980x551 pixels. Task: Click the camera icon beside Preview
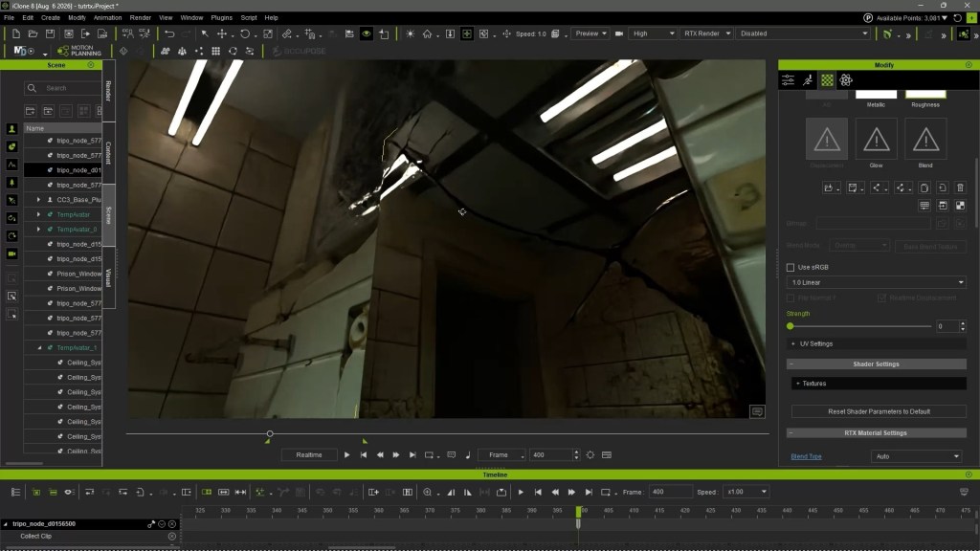619,33
